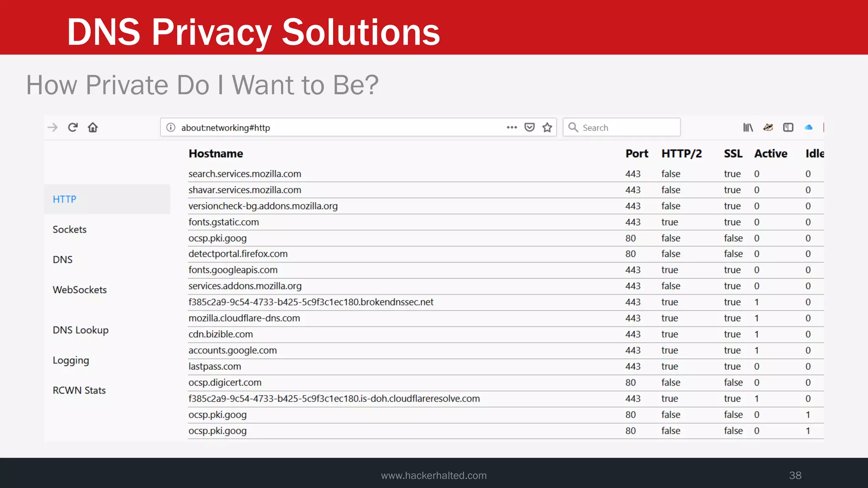The height and width of the screenshot is (488, 868).
Task: Open the Library icon in the toolbar
Action: [748, 128]
